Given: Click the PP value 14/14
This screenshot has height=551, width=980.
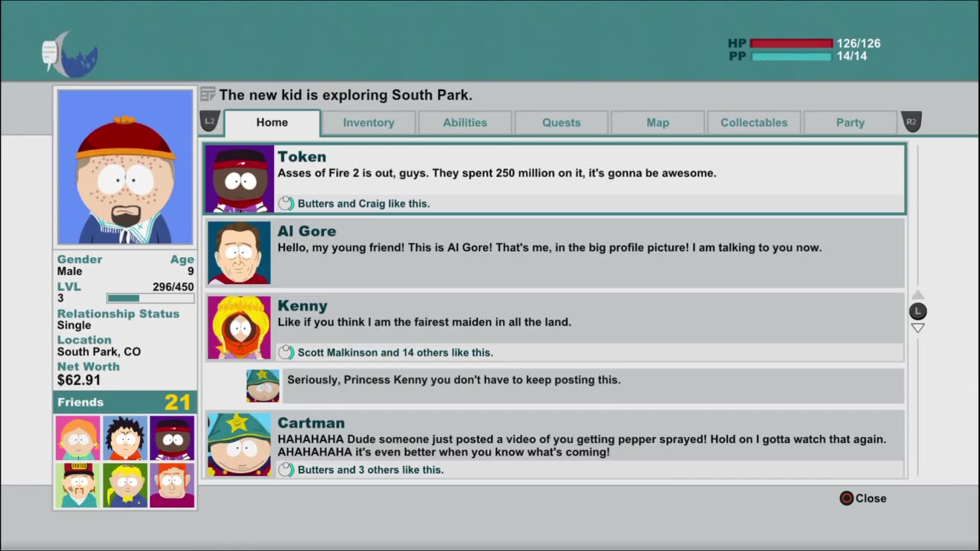Looking at the screenshot, I should pyautogui.click(x=852, y=57).
